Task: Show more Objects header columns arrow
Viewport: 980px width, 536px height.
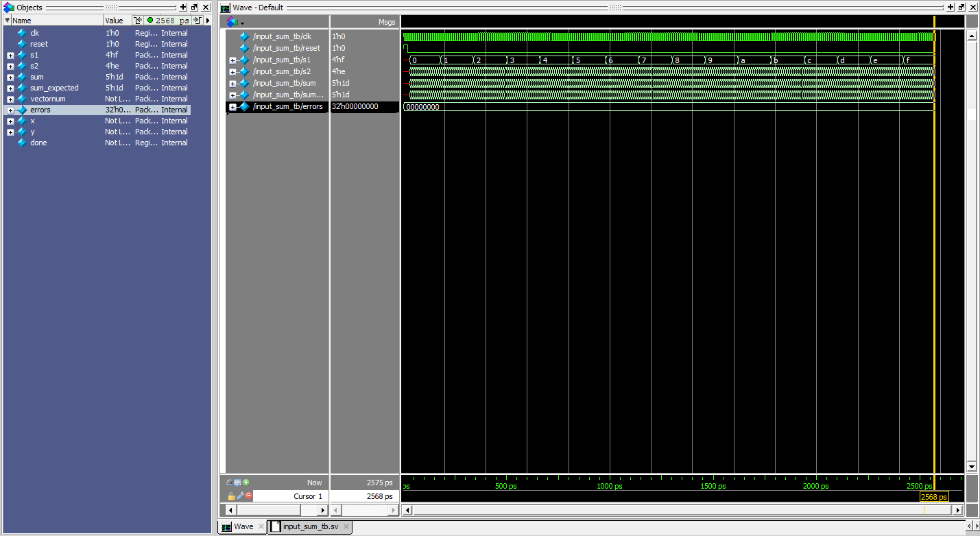Action: (x=208, y=21)
